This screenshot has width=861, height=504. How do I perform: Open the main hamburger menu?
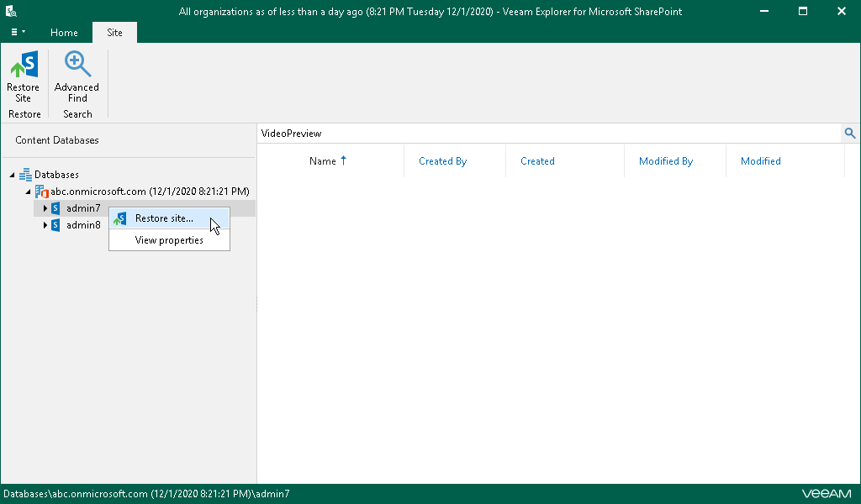pos(18,33)
